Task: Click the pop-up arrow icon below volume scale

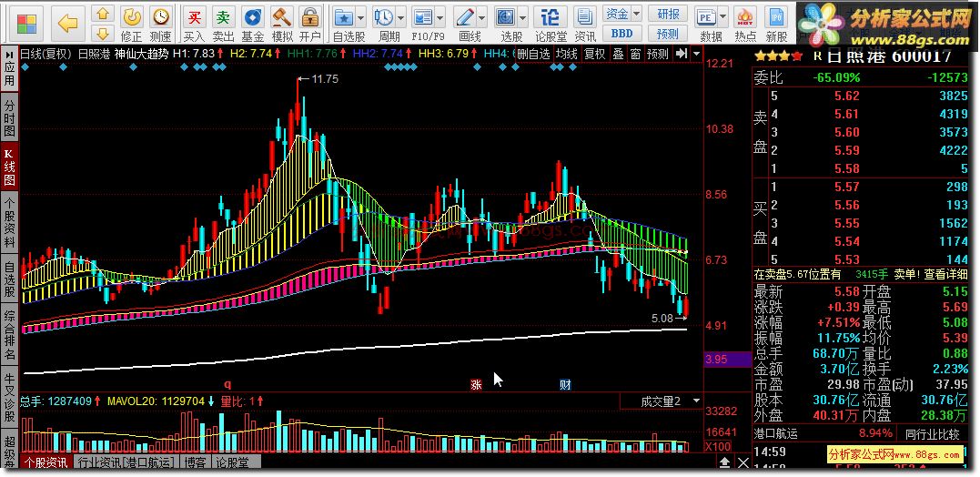Action: pyautogui.click(x=723, y=462)
